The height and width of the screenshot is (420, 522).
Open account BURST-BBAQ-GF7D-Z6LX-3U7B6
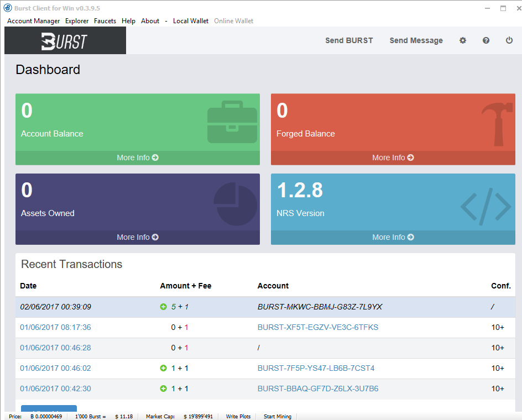click(318, 389)
